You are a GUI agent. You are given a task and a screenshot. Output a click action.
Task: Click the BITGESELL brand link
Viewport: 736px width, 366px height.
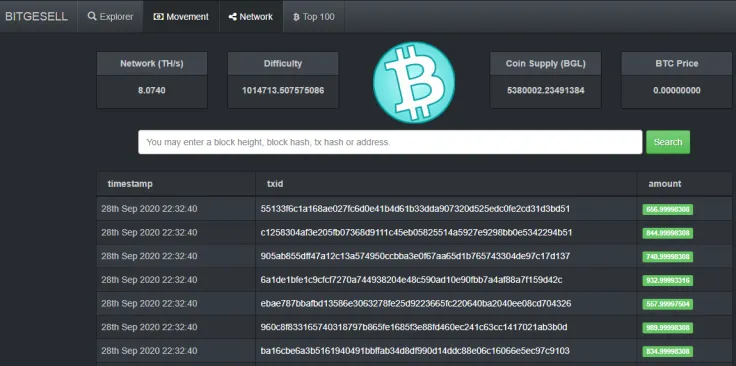tap(37, 16)
